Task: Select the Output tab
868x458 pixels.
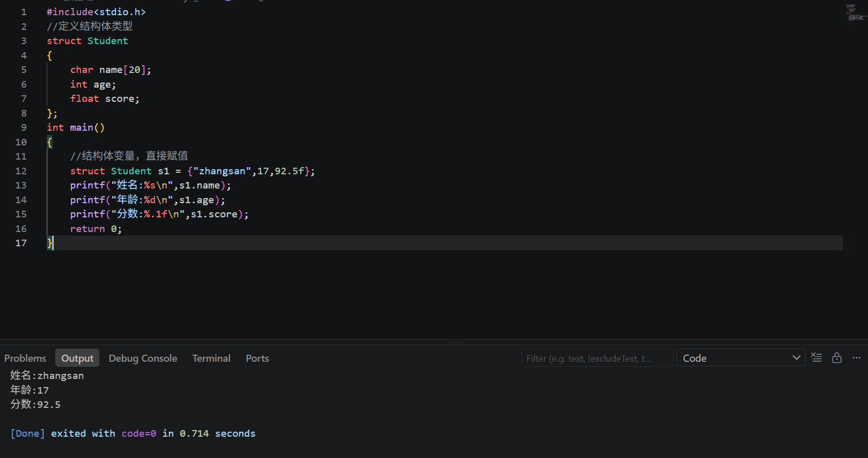Action: click(x=77, y=358)
